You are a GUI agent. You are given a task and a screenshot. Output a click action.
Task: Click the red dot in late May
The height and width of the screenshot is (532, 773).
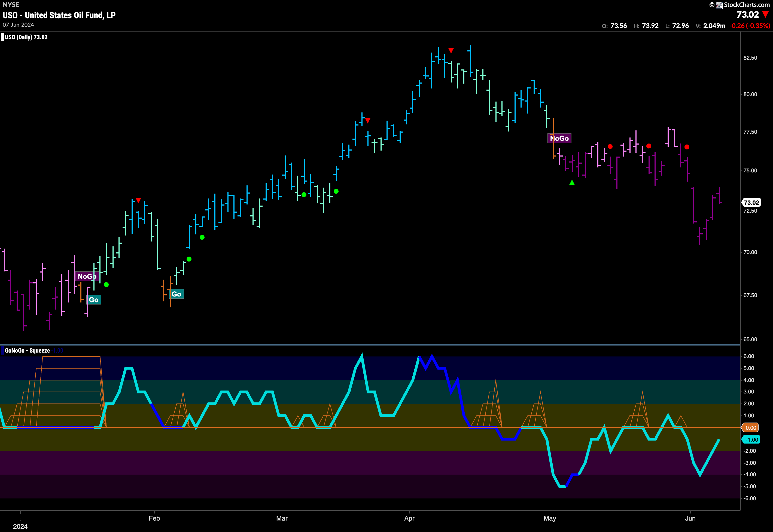[649, 146]
